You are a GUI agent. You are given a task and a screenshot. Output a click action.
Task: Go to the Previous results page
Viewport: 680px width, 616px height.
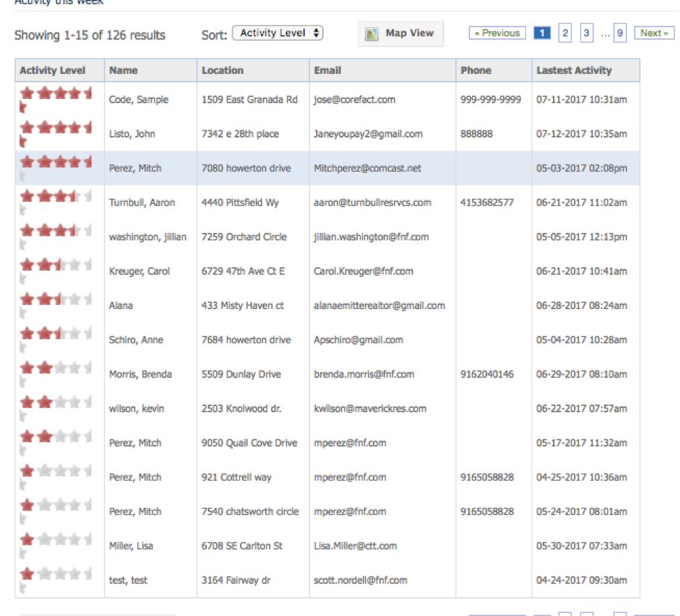point(497,33)
